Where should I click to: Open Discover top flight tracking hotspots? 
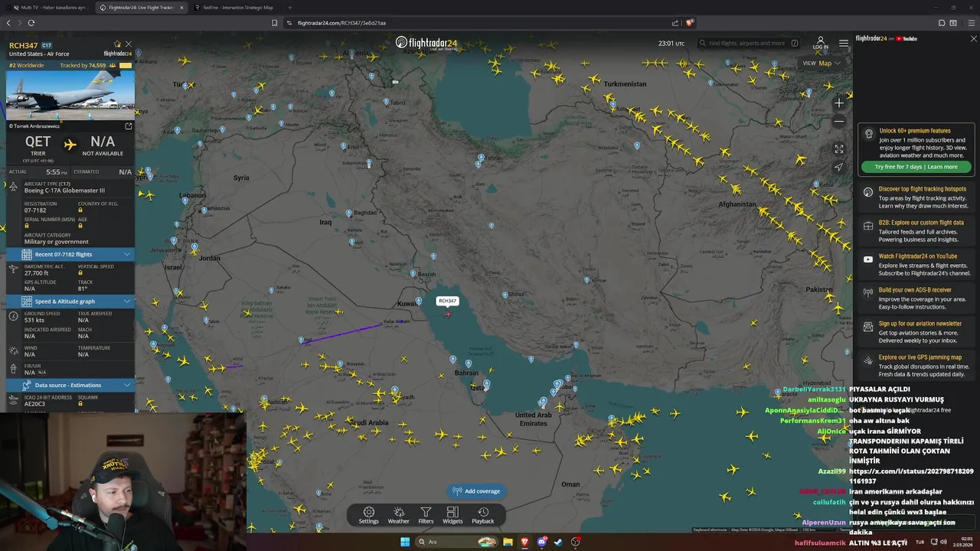point(916,197)
